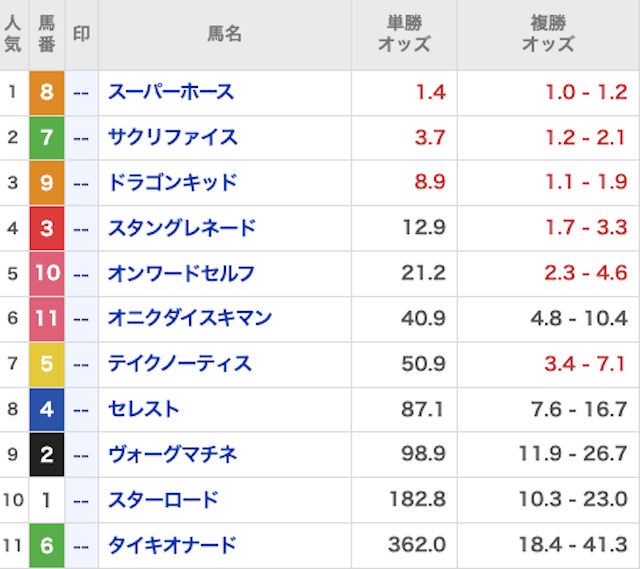Click the blue horse number 4 badge

46,409
